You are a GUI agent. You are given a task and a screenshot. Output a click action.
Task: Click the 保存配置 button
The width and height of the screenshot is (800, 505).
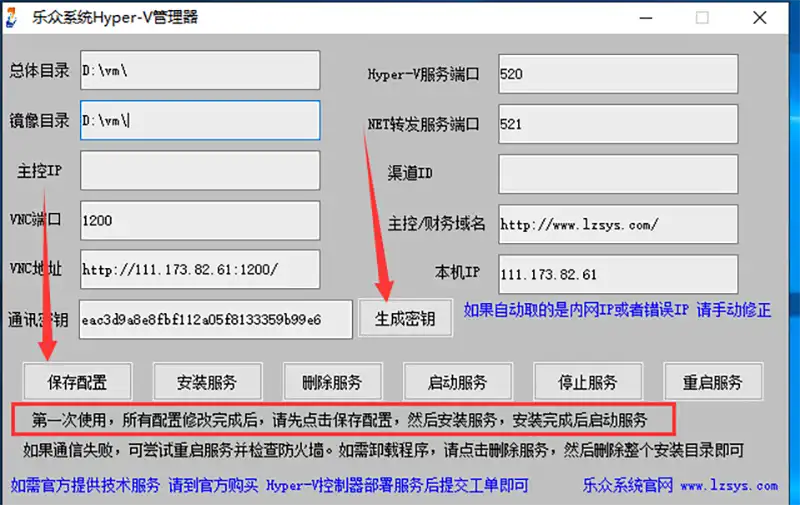(x=77, y=382)
